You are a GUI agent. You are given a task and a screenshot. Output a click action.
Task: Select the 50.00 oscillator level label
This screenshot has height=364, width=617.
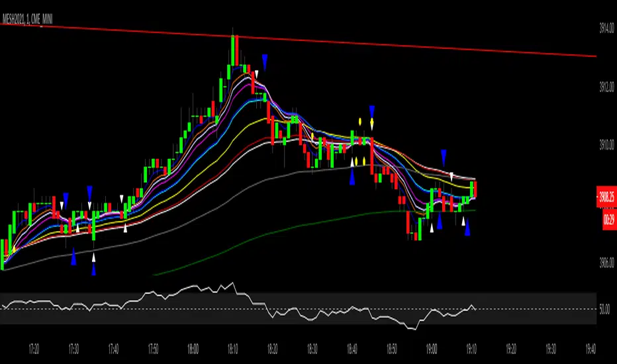(x=605, y=309)
